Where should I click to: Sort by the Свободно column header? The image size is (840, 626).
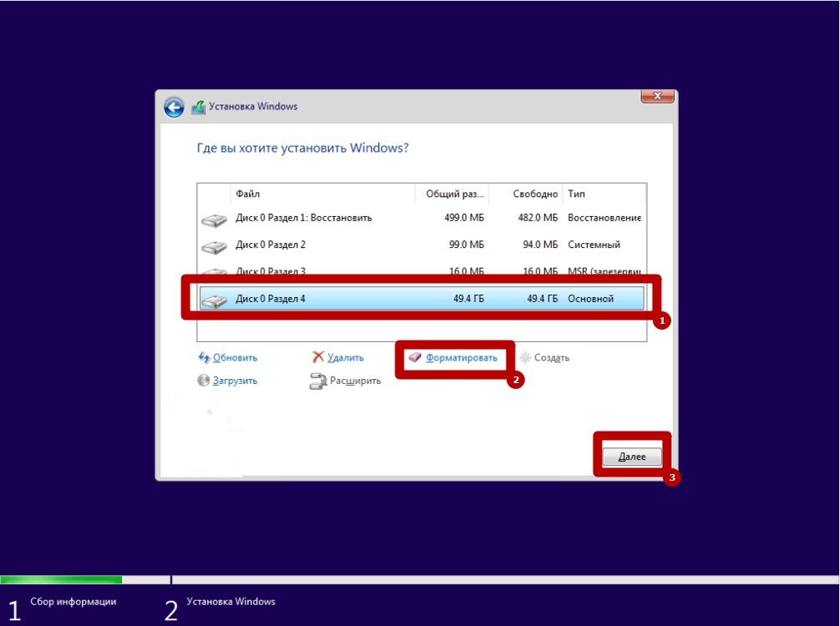click(525, 194)
